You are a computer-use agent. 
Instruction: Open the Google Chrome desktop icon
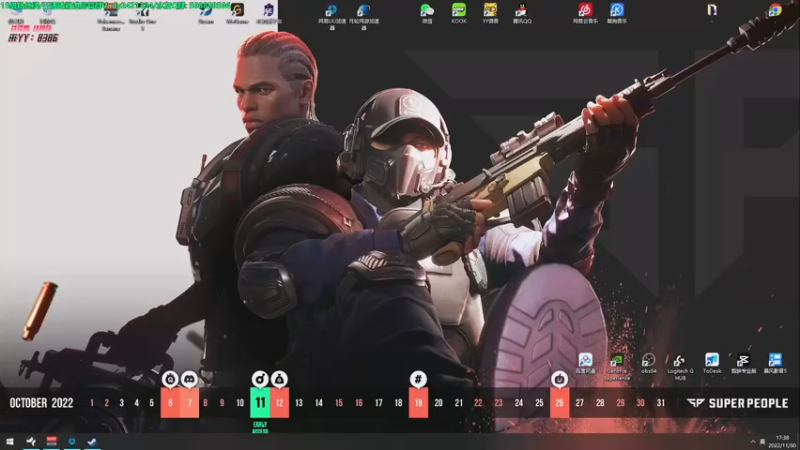pos(775,10)
